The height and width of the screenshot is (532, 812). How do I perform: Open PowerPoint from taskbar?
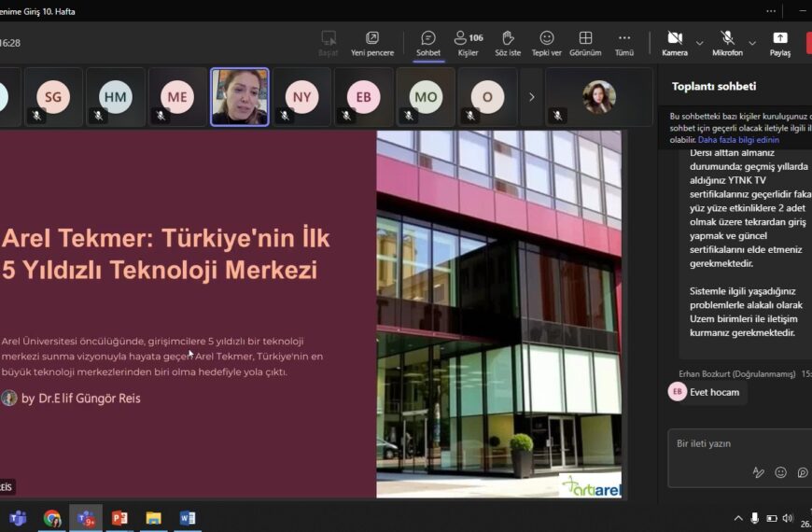tap(119, 517)
